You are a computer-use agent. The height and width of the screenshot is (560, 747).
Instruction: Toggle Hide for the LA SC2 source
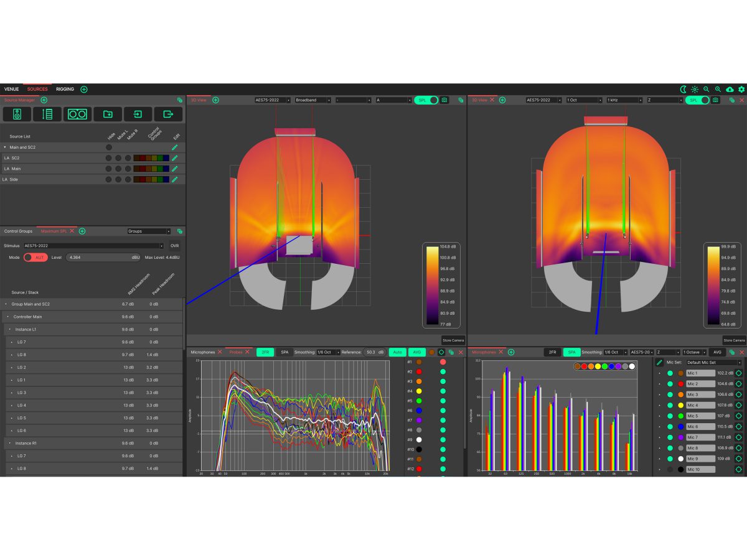[108, 158]
